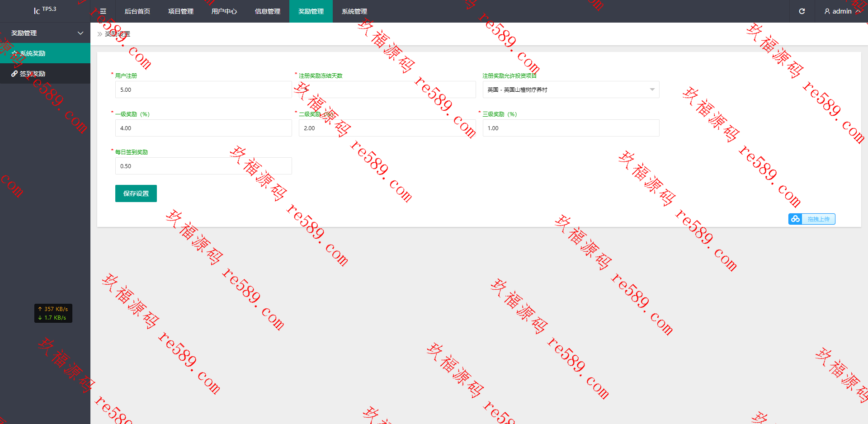Switch to the 项目管理 menu
868x424 pixels.
point(181,11)
